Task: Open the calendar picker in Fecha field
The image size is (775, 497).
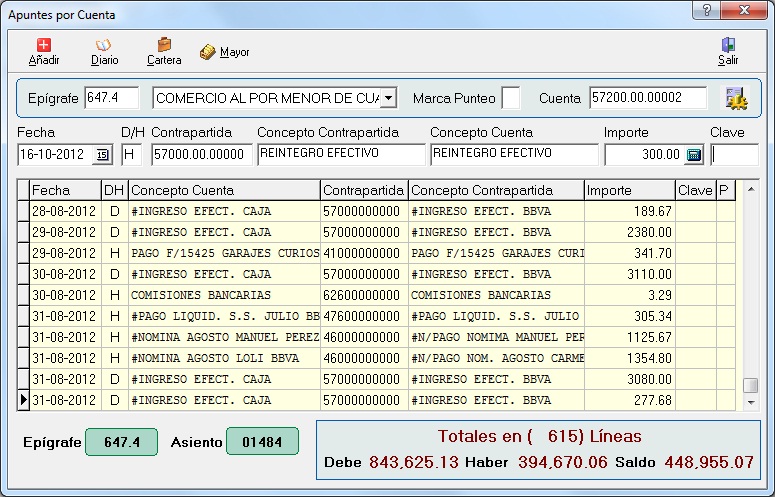Action: [x=102, y=155]
